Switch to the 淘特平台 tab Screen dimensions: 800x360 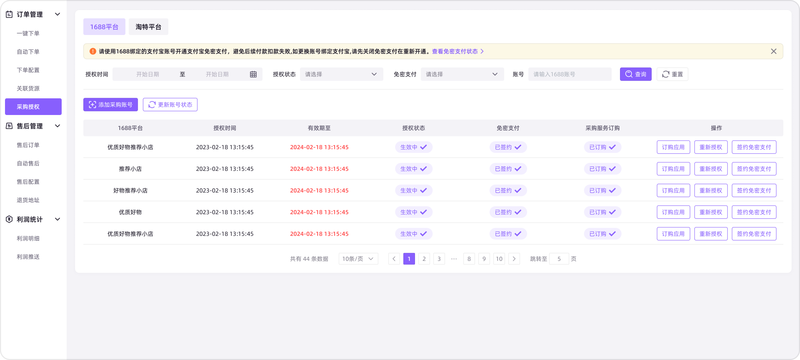(x=148, y=27)
